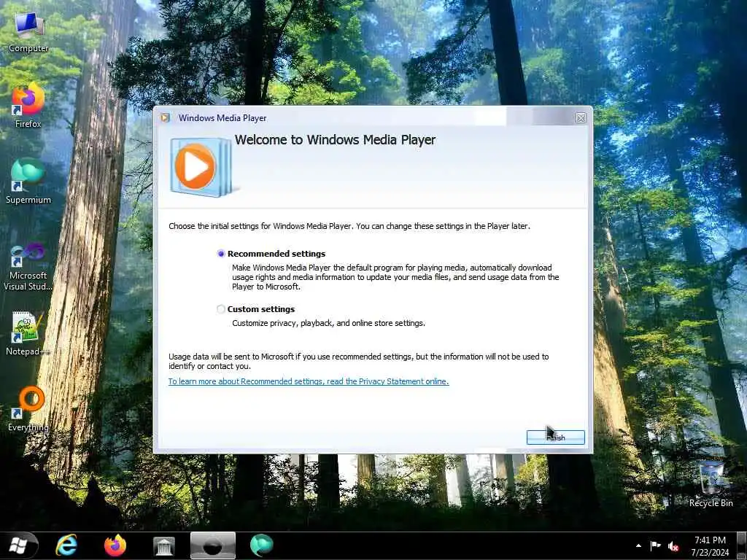The image size is (747, 560).
Task: Click the "Welcome to Windows Media Player" heading
Action: (335, 139)
